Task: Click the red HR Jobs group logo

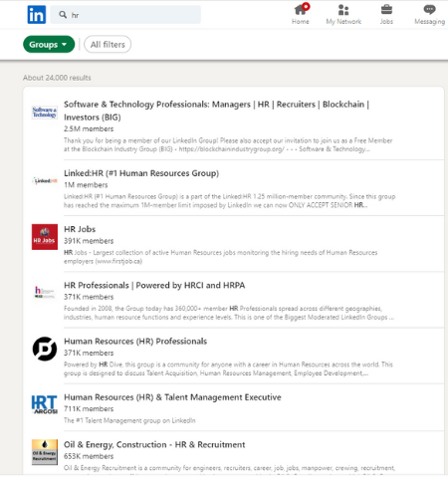Action: tap(45, 237)
